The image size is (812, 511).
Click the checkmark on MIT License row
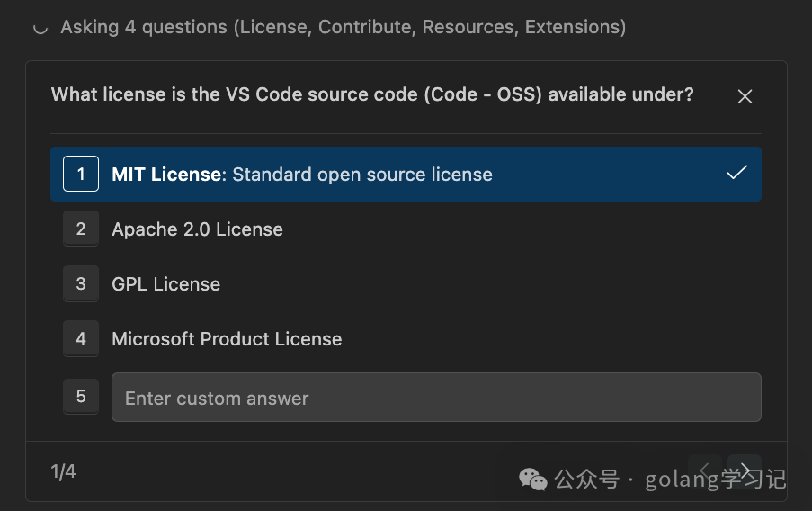point(736,173)
